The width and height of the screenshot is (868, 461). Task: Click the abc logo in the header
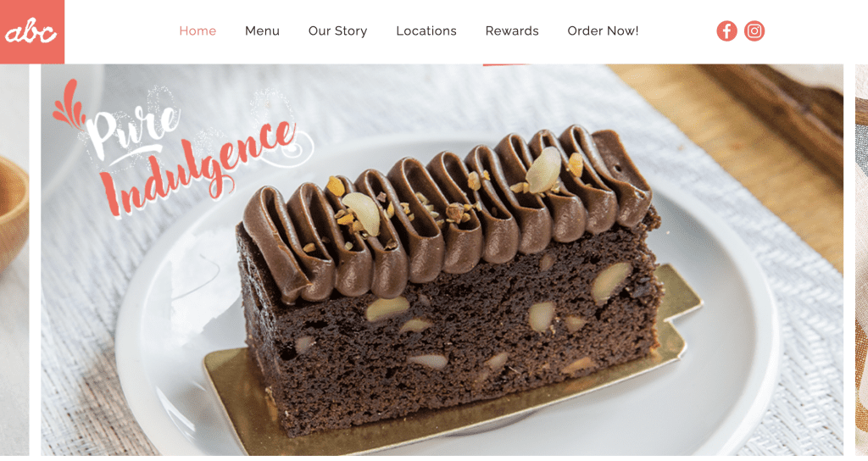click(32, 31)
